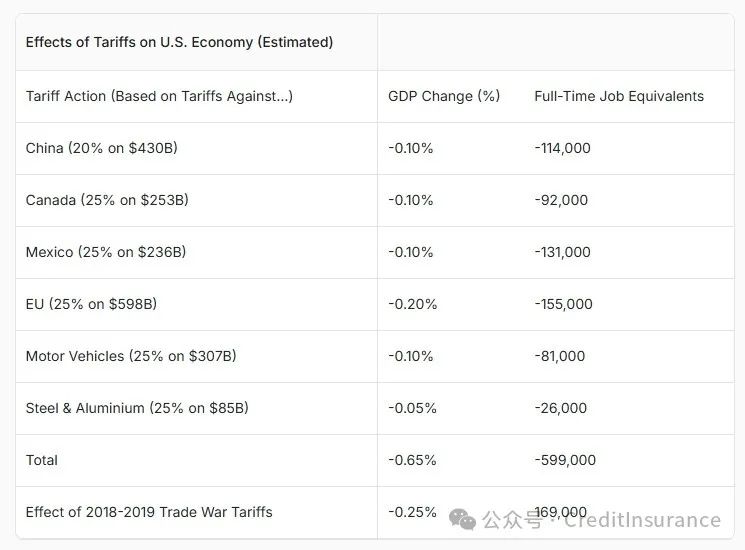Select the -0.05% Steel & Aluminium GDP value

tap(412, 408)
